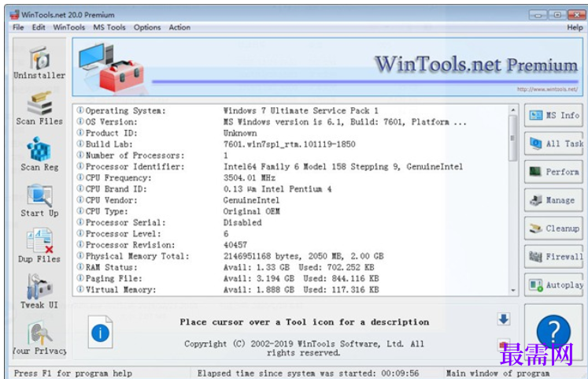Image resolution: width=588 pixels, height=379 pixels.
Task: Click the 'Press F1 for program help' status text
Action: coord(73,373)
